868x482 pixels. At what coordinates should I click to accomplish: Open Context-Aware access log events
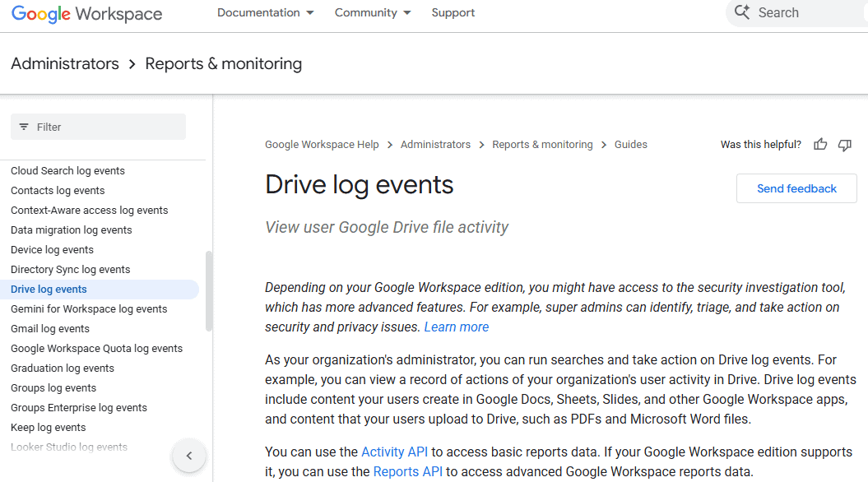89,211
